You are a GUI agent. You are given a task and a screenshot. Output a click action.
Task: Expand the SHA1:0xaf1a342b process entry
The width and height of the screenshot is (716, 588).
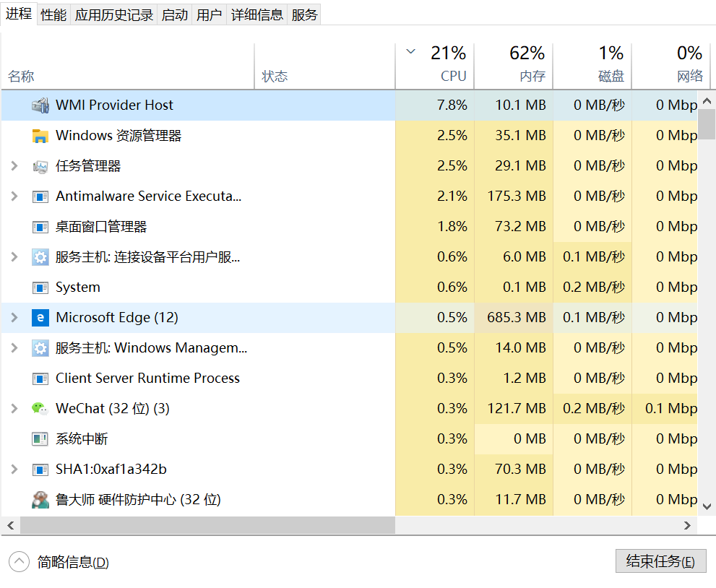tap(14, 470)
